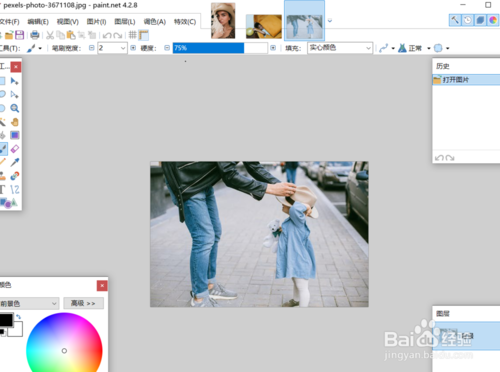Open the selection clipping mode dropdown
Screen dimensions: 500x372
coord(442,48)
